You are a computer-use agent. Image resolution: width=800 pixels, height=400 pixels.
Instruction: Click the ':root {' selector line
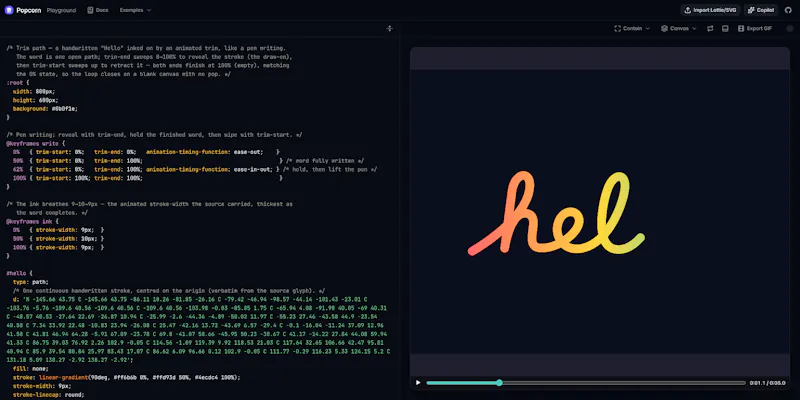point(18,83)
